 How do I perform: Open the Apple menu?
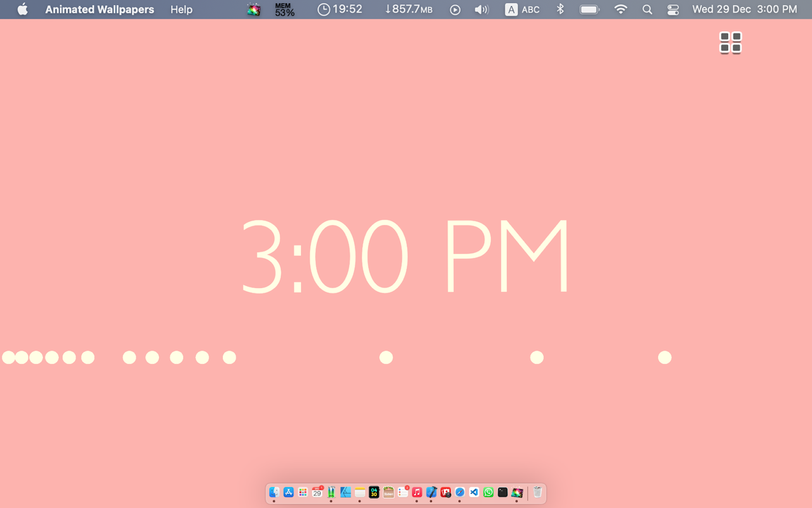[x=21, y=9]
